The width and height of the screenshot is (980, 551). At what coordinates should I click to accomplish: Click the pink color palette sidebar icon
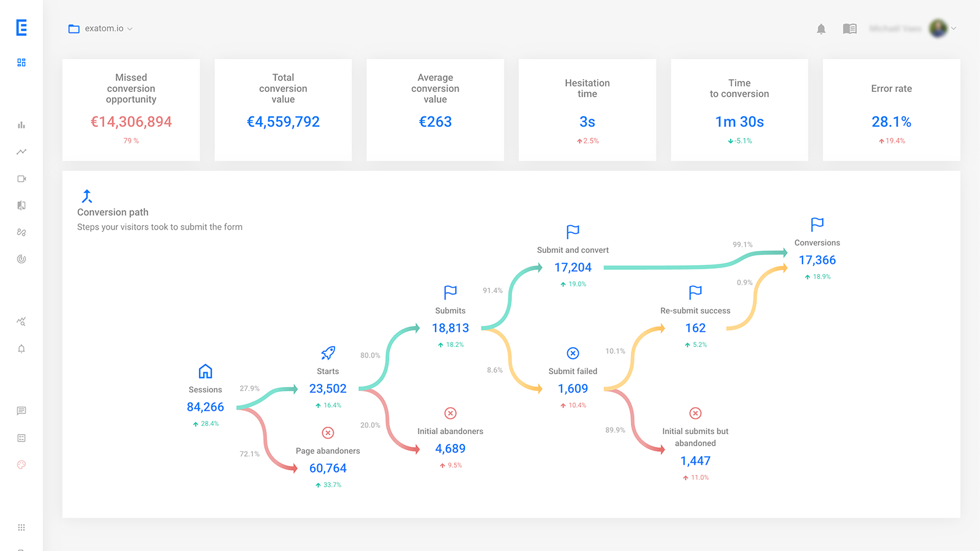tap(21, 465)
